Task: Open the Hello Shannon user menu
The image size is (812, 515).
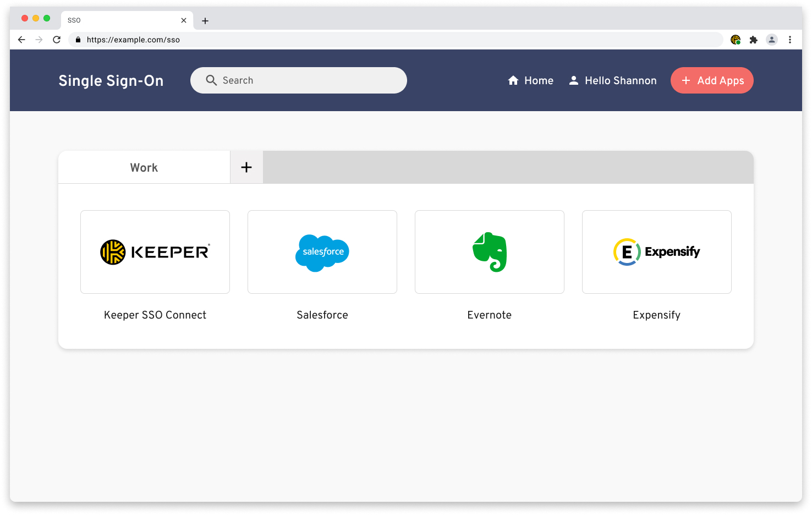Action: pos(612,80)
